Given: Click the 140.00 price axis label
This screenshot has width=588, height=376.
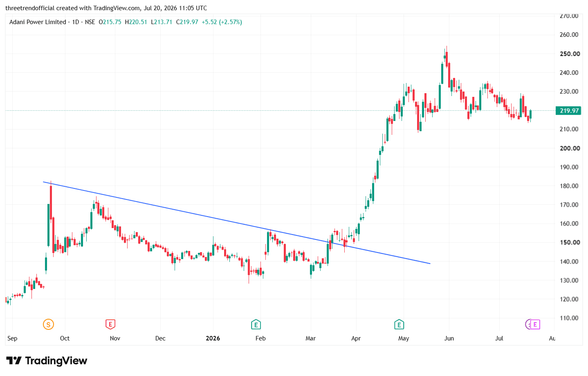Looking at the screenshot, I should [569, 262].
